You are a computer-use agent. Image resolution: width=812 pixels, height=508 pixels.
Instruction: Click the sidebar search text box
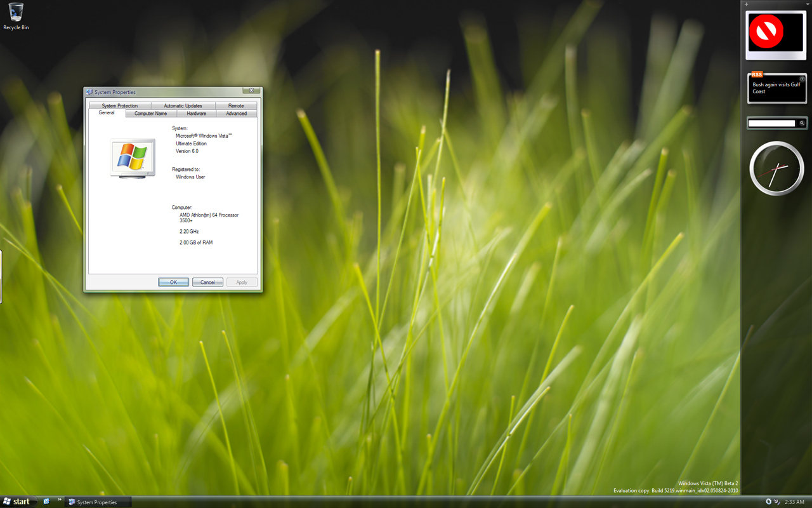[x=771, y=123]
